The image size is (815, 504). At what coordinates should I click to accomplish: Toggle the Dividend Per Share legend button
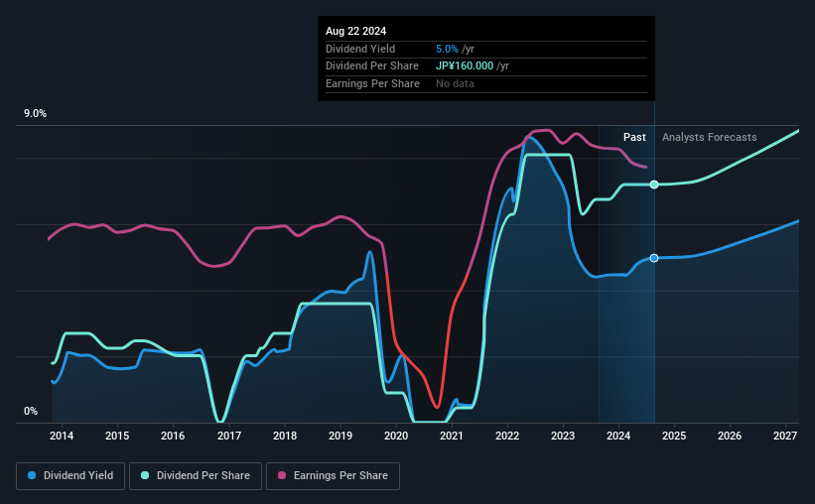pyautogui.click(x=196, y=476)
